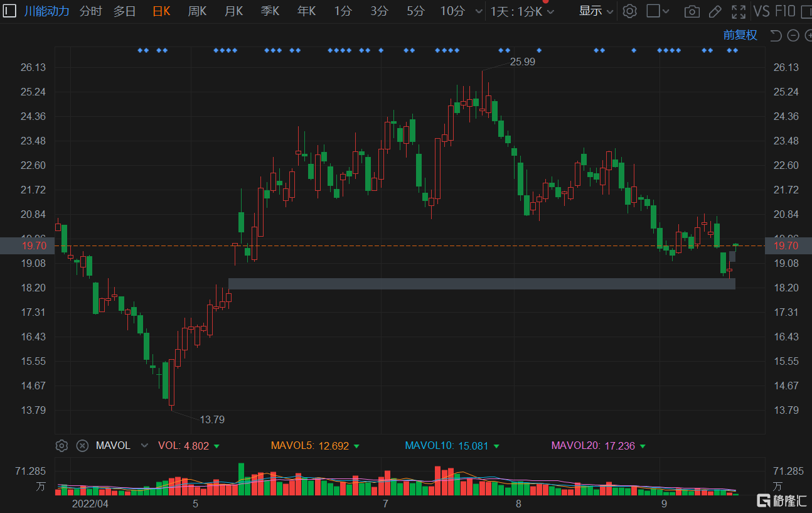Open MAVOL indicator settings gear

point(61,446)
